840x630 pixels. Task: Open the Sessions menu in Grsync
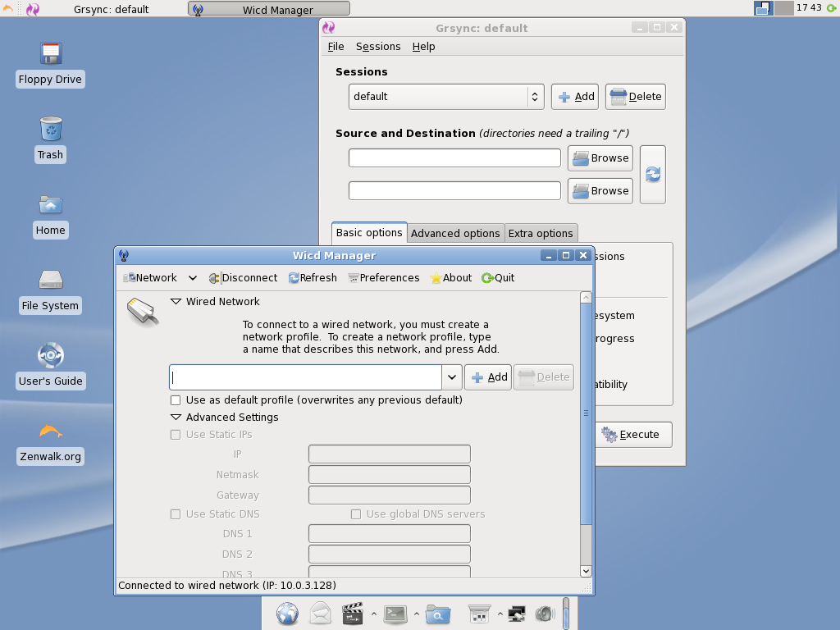378,47
